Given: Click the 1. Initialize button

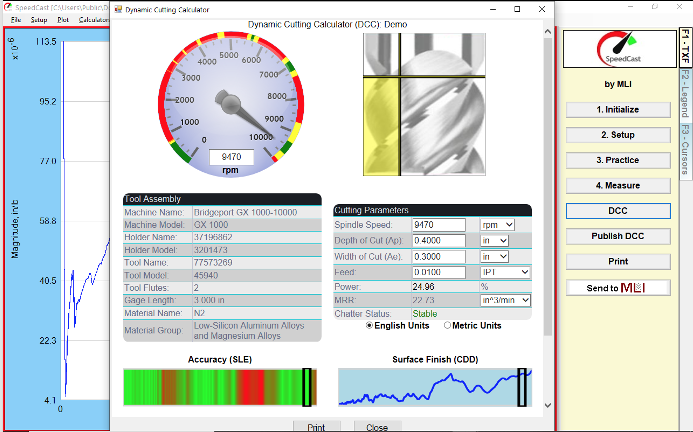Looking at the screenshot, I should 618,110.
